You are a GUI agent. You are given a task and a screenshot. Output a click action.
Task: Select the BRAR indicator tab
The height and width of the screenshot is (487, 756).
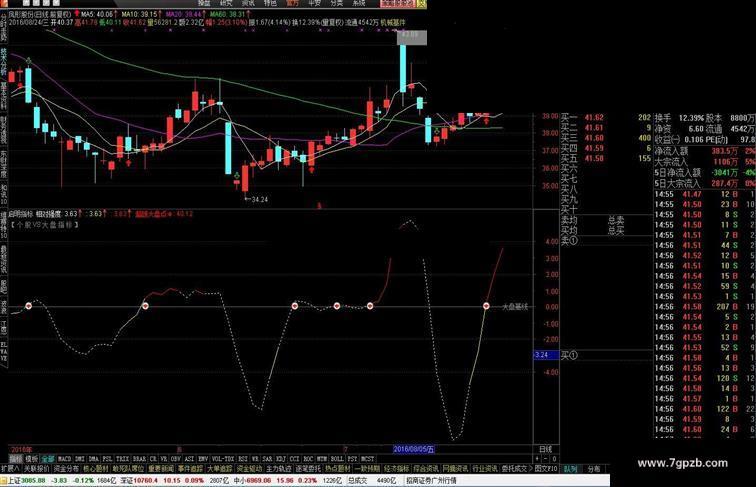click(x=139, y=459)
